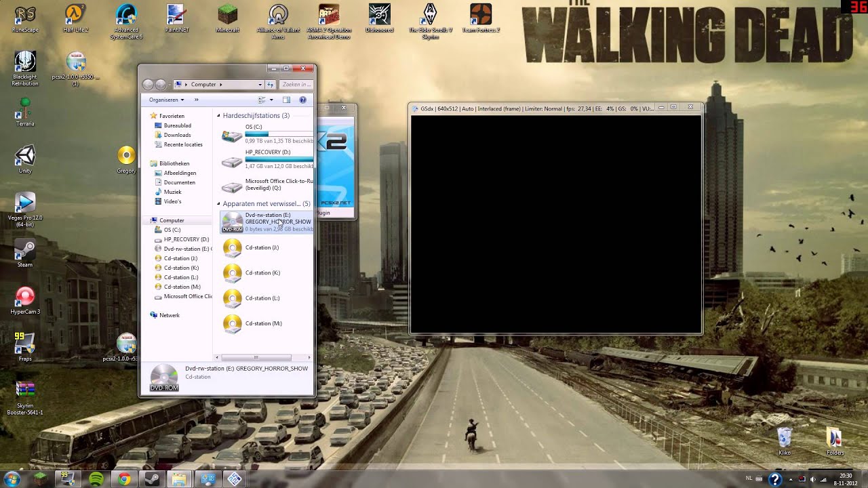Open the view options dropdown arrow
This screenshot has width=868, height=488.
tap(271, 100)
